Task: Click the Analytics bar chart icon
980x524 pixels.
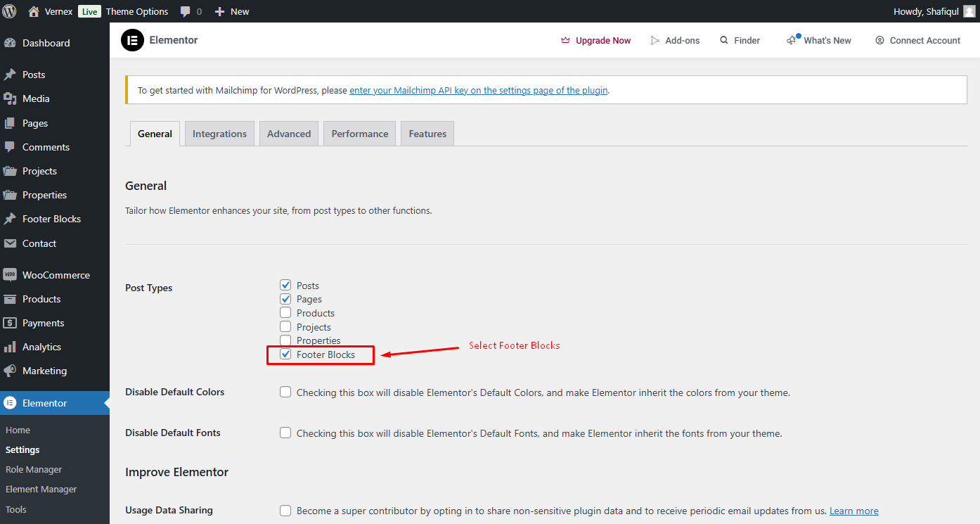Action: coord(10,347)
